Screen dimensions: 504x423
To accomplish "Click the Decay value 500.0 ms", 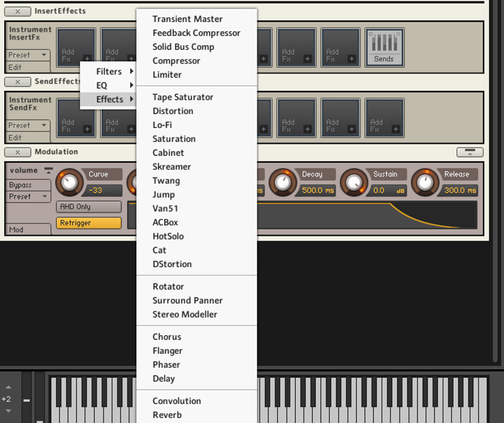I will 317,190.
